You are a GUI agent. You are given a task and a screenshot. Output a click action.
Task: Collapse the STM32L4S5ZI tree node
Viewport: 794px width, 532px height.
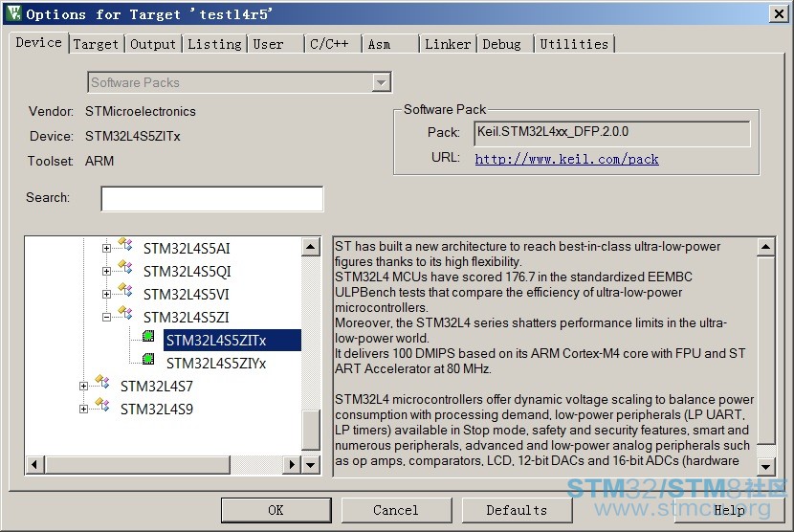pos(106,317)
